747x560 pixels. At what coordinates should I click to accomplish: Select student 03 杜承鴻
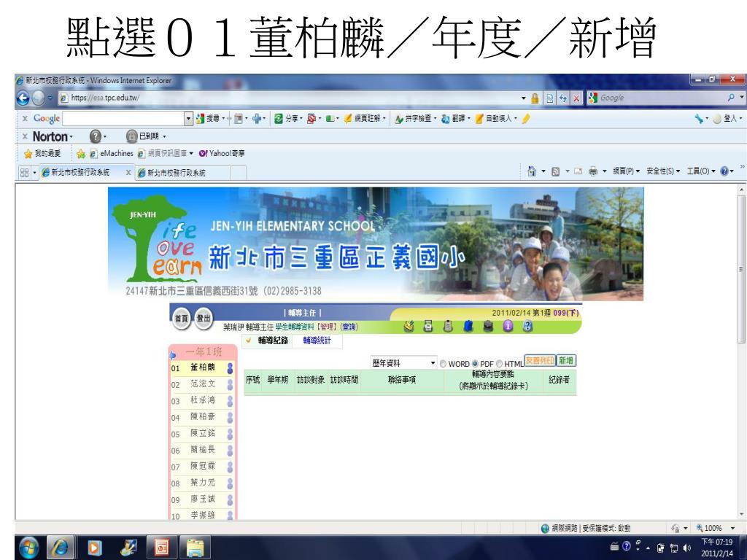[x=201, y=400]
